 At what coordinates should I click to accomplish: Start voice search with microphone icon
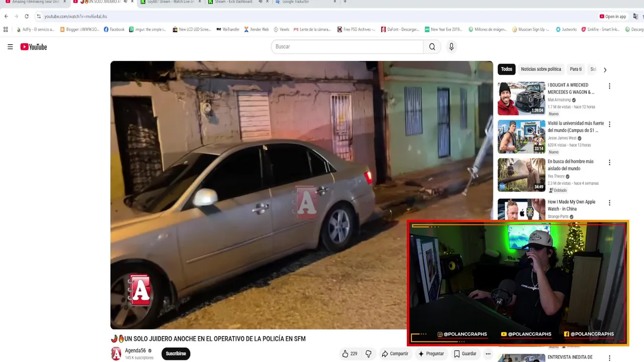451,47
